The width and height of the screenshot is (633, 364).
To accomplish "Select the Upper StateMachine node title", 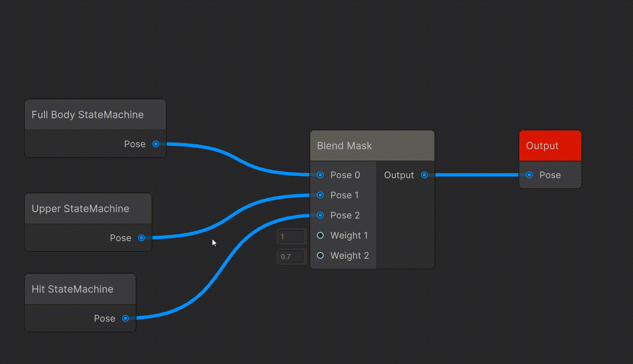I will pos(81,208).
